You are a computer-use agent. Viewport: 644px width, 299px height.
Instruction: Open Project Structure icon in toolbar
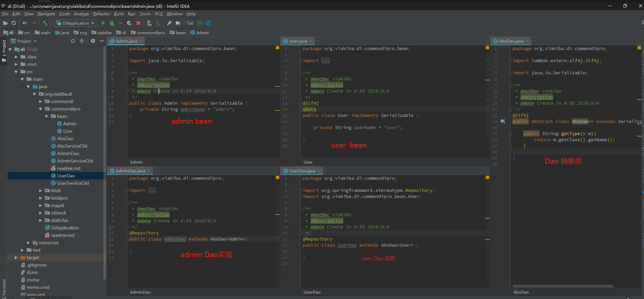coord(178,23)
